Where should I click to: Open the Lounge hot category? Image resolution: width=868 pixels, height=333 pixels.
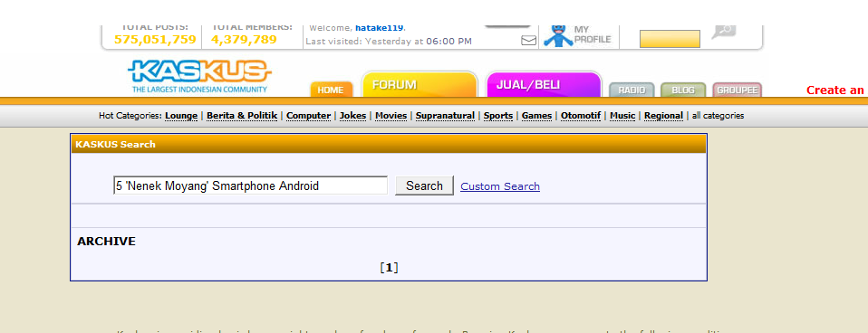pyautogui.click(x=181, y=116)
